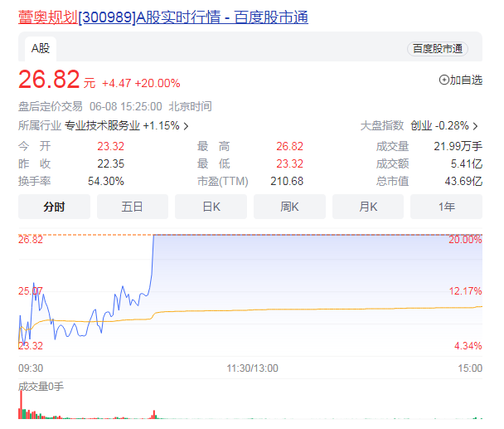Viewport: 504px width, 429px height.
Task: Open the 创业 index link
Action: 421,126
